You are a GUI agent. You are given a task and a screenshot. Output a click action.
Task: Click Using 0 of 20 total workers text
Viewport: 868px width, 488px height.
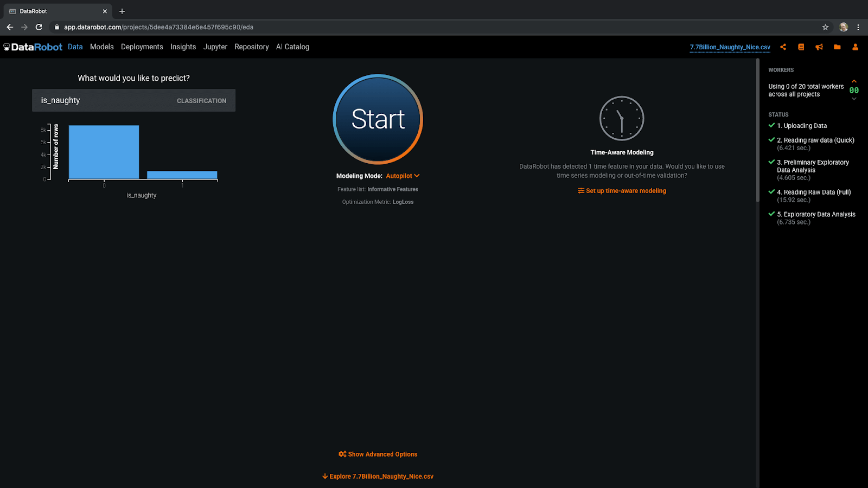(806, 90)
